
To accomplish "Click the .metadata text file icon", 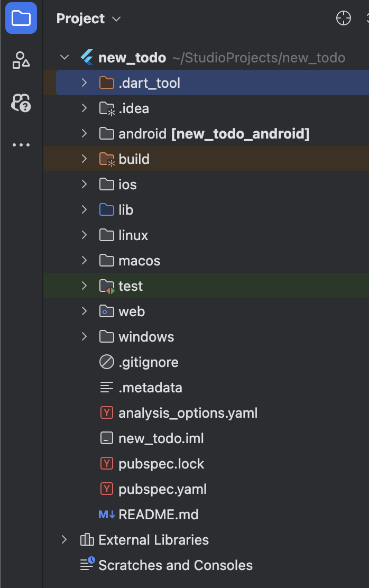I will coord(106,388).
